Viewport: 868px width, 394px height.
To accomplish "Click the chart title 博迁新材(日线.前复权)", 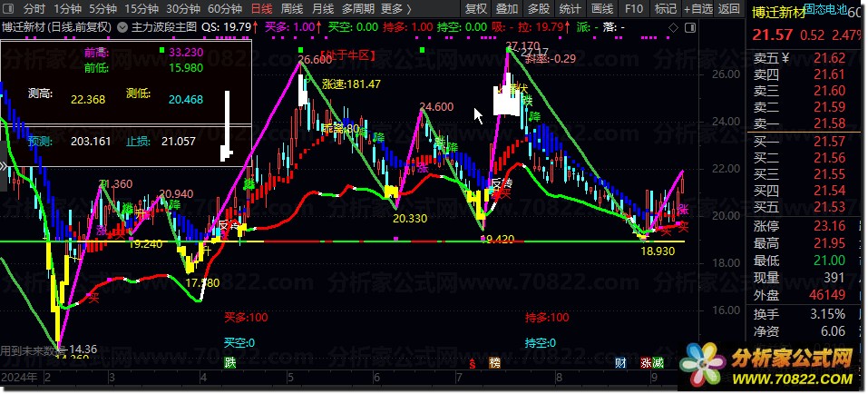I will tap(56, 26).
